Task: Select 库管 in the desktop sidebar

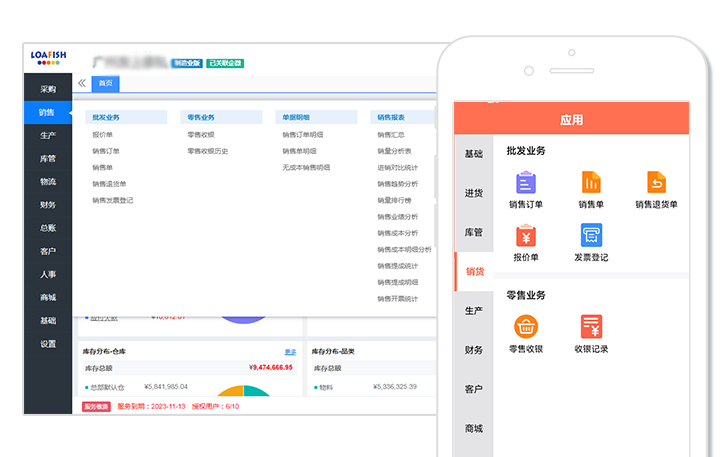Action: (48, 158)
